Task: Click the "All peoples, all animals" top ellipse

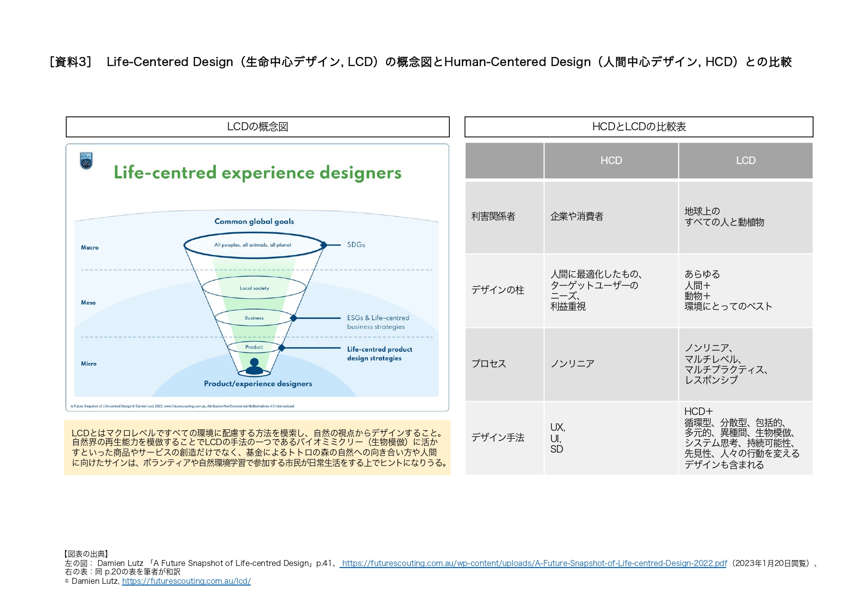Action: pyautogui.click(x=253, y=245)
